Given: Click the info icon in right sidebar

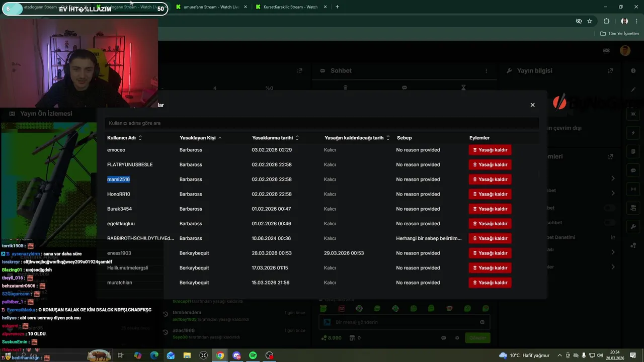Looking at the screenshot, I should (633, 71).
